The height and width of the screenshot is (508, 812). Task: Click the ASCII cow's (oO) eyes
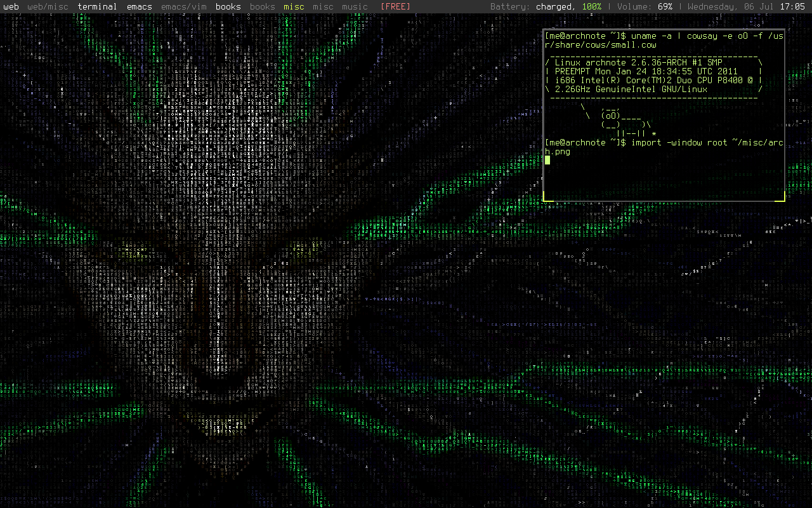[611, 116]
